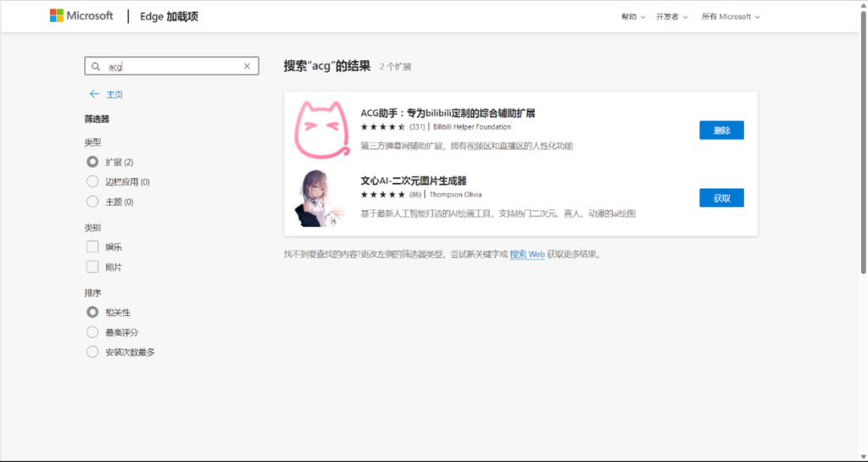Viewport: 868px width, 462px height.
Task: Click the Microsoft logo
Action: [x=81, y=16]
